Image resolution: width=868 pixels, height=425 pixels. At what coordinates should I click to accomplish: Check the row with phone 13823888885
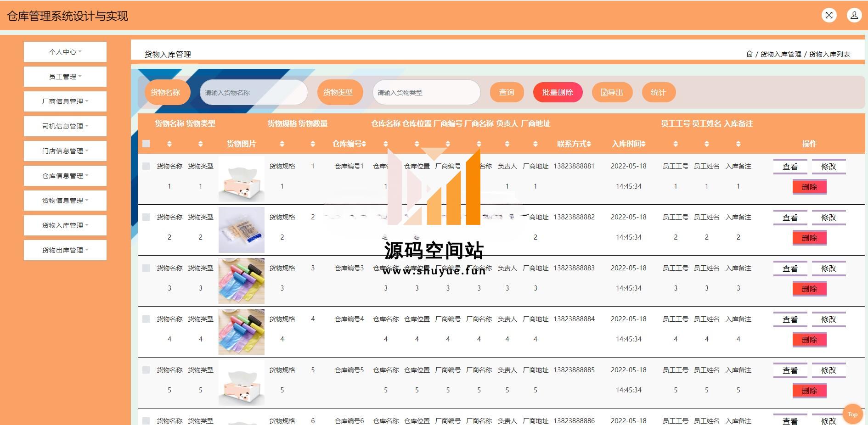pos(146,370)
